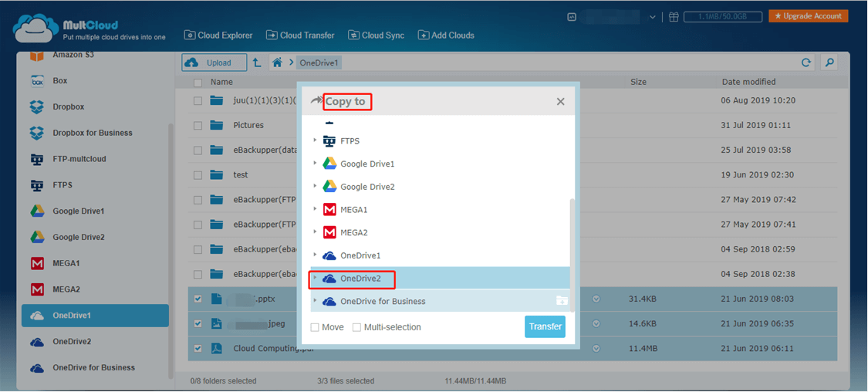Expand Google Drive1 in Copy to tree
Viewport: 868px width, 392px height.
pyautogui.click(x=315, y=164)
